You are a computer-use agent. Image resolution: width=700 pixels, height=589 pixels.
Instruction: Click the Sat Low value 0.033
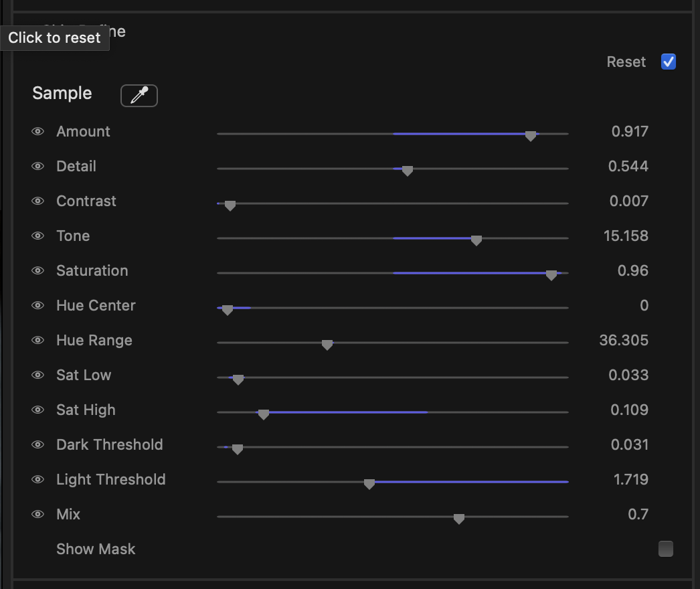pos(628,375)
